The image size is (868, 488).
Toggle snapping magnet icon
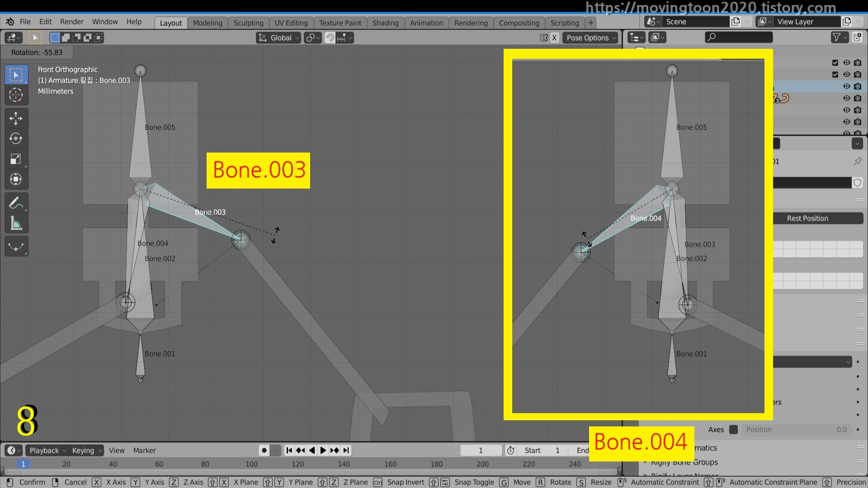click(330, 38)
